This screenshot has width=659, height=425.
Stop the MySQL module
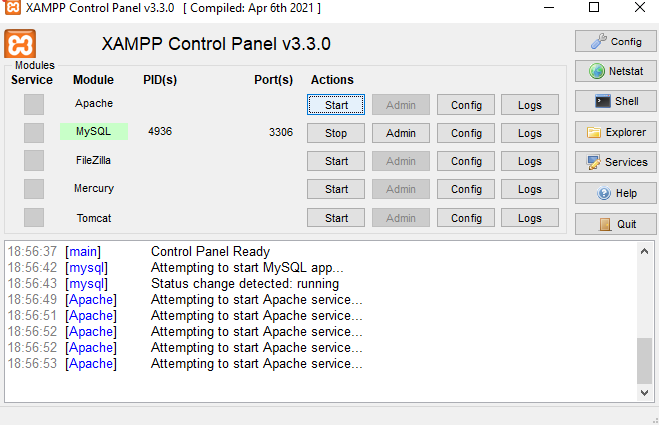point(336,133)
